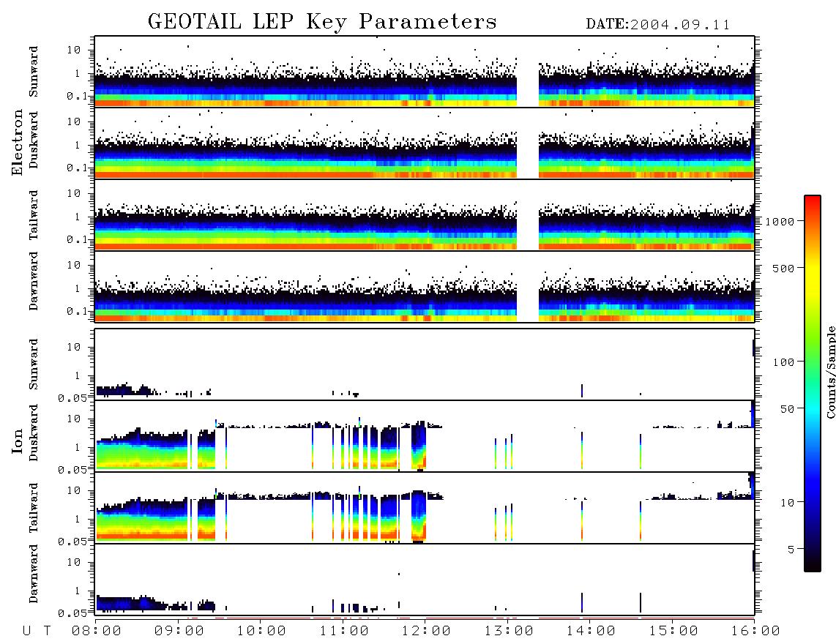Click the vertical 'Electron' group label

tap(17, 142)
